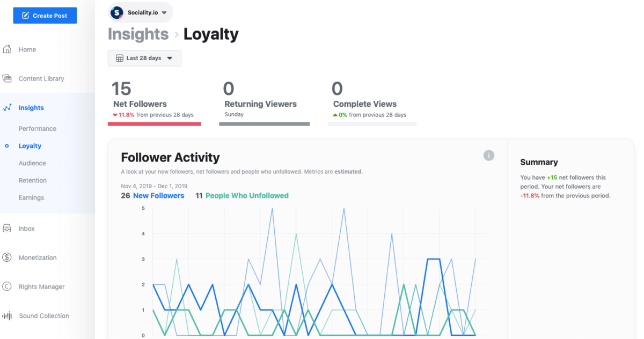This screenshot has height=339, width=644.
Task: Open the date filter chevron arrow
Action: click(170, 58)
